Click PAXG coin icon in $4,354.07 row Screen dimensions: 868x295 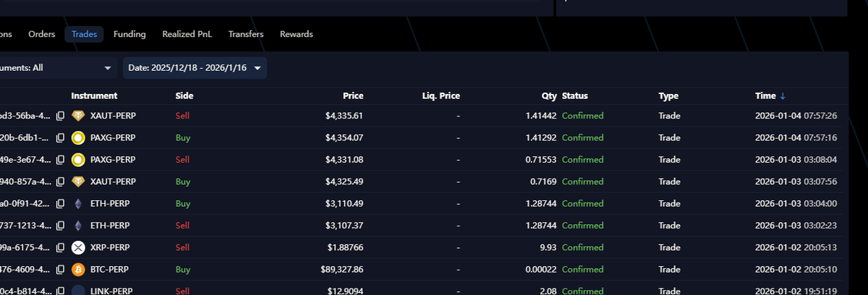pyautogui.click(x=78, y=137)
